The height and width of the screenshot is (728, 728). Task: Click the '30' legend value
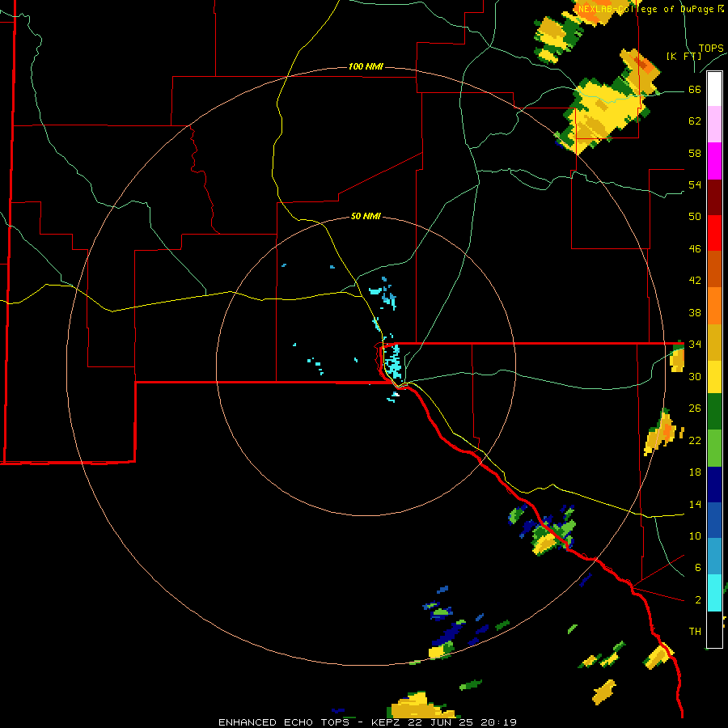tap(695, 376)
